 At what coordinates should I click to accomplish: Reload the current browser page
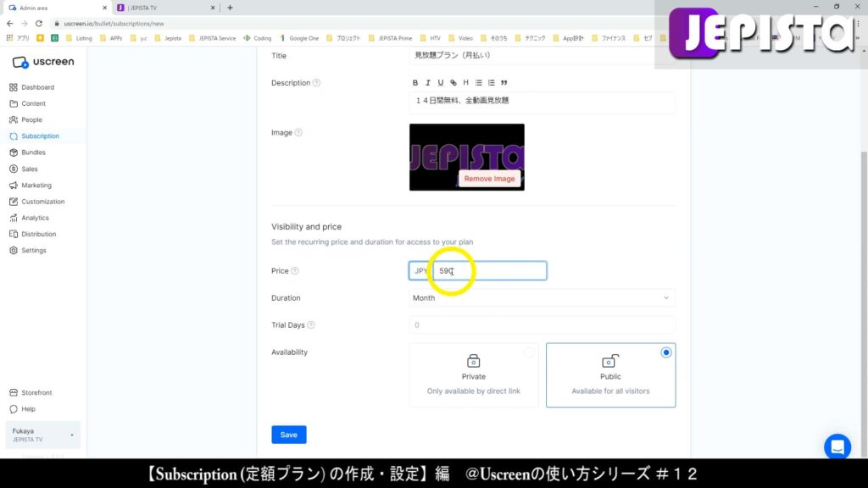[39, 24]
